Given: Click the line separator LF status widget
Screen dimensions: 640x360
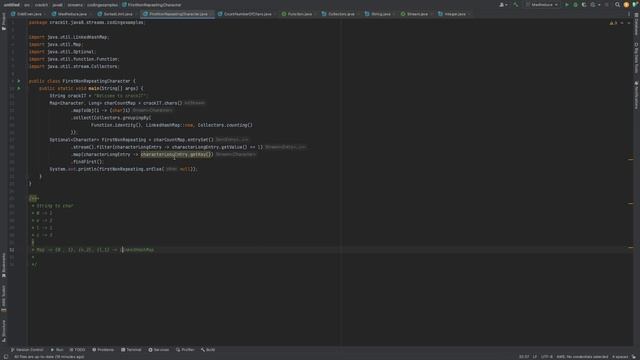Looking at the screenshot, I should 535,357.
